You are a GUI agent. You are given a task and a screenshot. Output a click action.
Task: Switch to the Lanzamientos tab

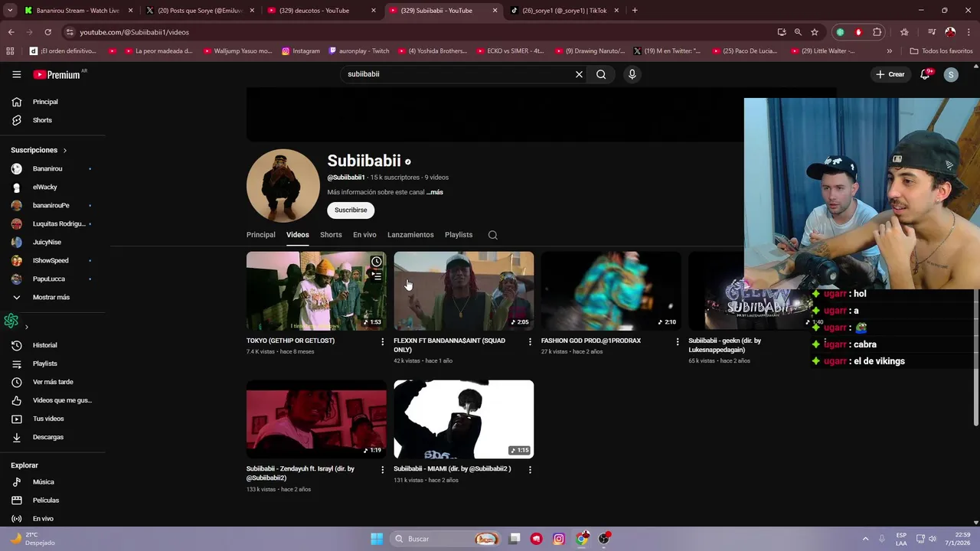[410, 235]
